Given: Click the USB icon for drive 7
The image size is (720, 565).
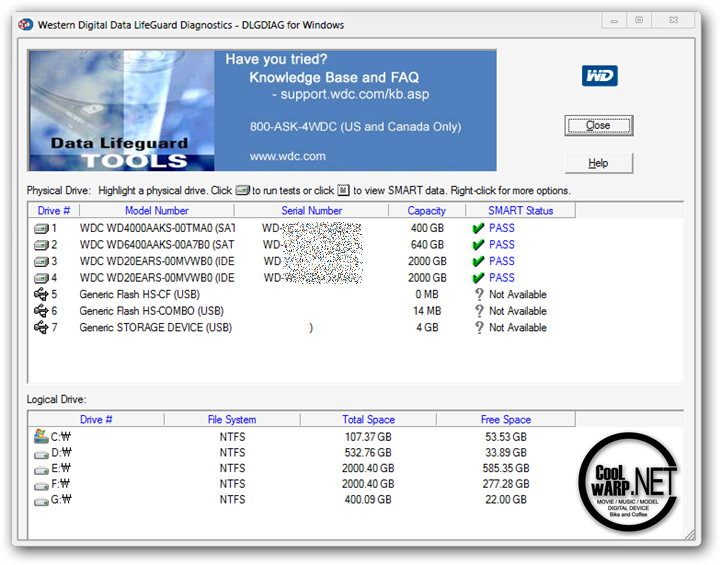Looking at the screenshot, I should tap(41, 328).
